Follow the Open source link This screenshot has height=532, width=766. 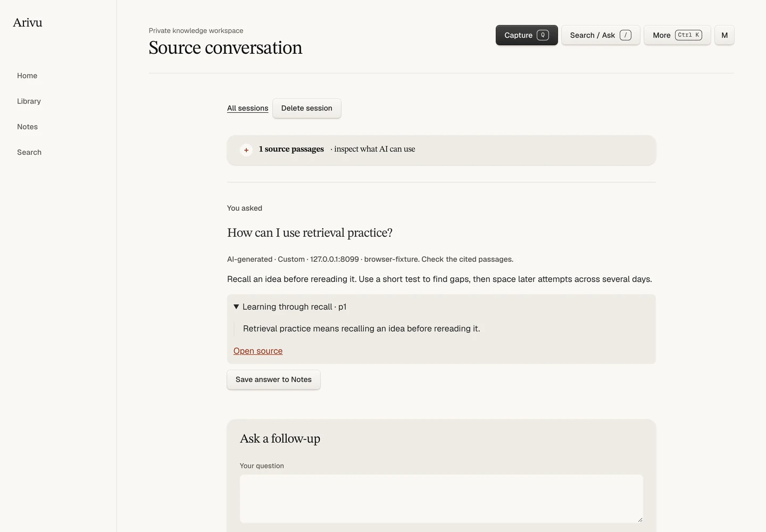click(x=258, y=351)
